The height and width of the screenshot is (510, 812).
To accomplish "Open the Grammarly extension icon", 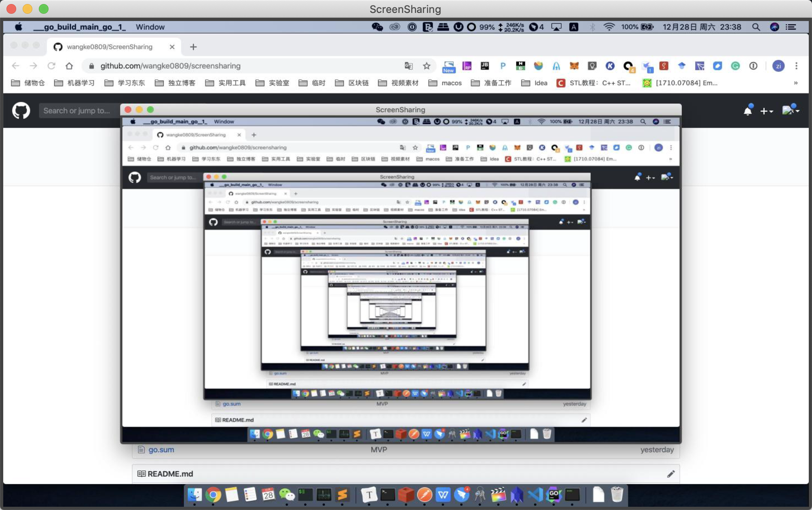I will pos(735,66).
